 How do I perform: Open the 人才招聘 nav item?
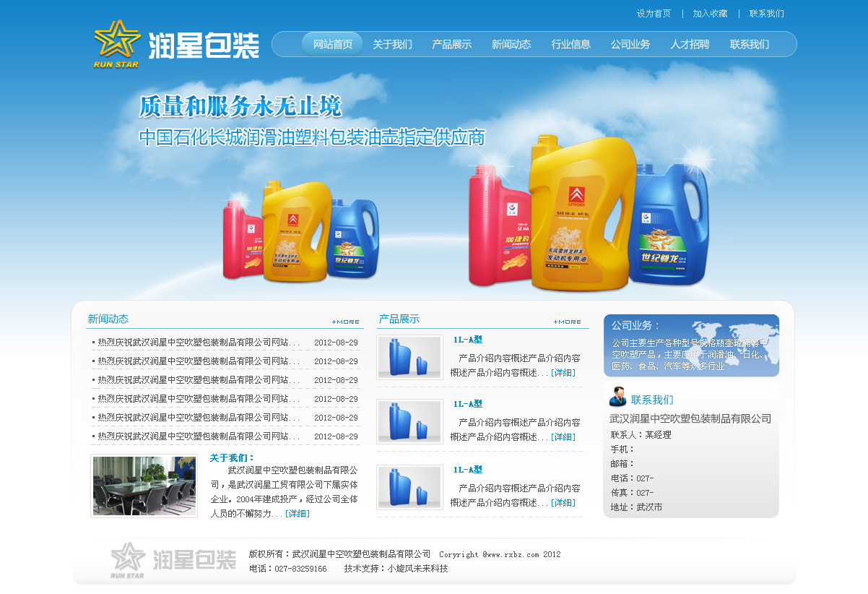pyautogui.click(x=690, y=44)
